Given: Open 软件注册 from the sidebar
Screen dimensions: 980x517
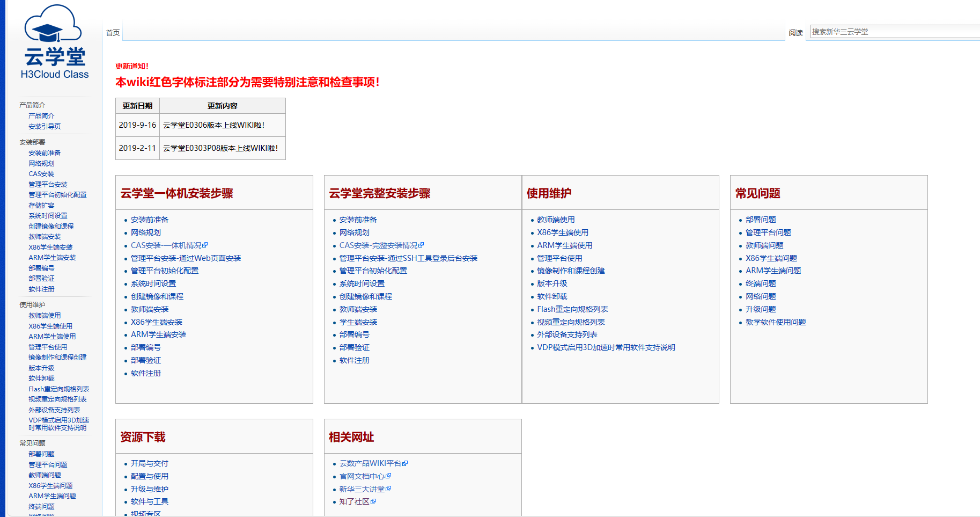Looking at the screenshot, I should (x=41, y=289).
